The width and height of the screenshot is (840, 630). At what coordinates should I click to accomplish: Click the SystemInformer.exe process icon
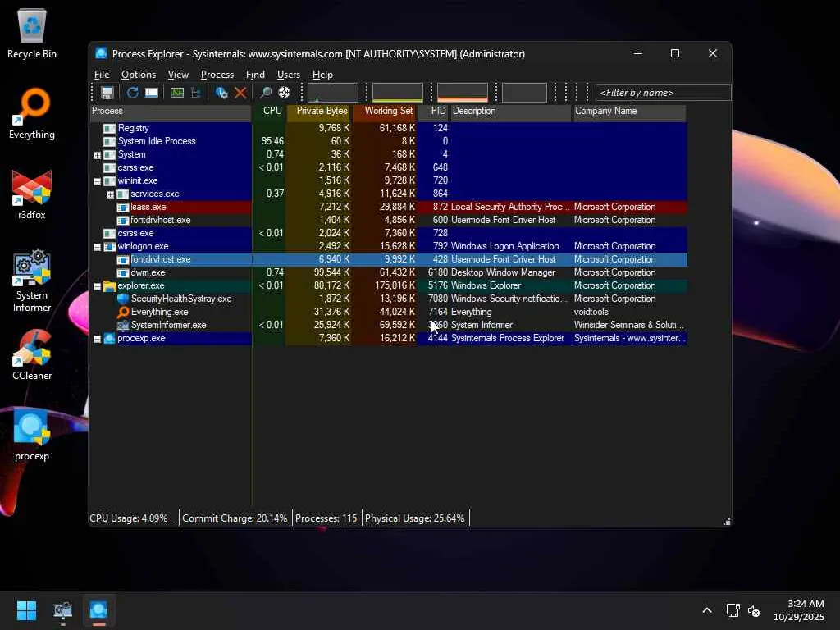[123, 325]
